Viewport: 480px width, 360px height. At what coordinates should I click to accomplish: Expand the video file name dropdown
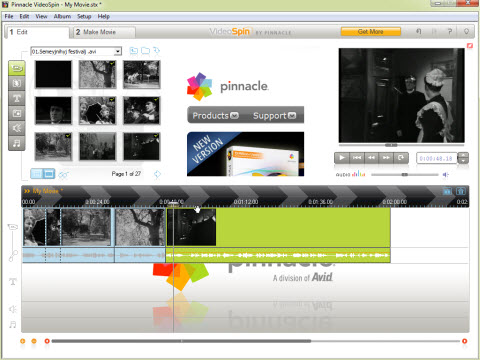click(118, 51)
